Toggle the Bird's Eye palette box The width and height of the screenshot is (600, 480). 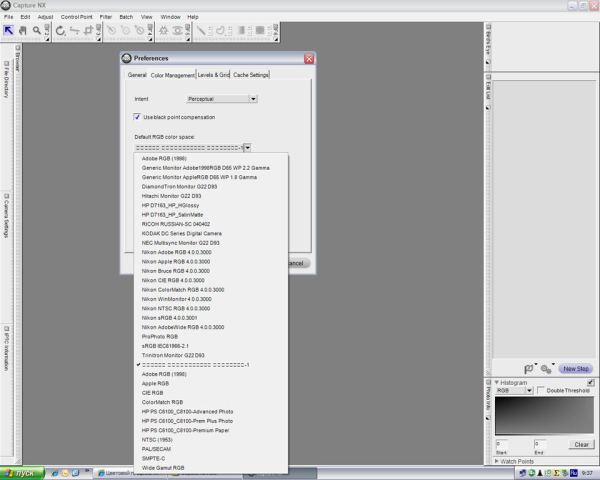(x=488, y=27)
